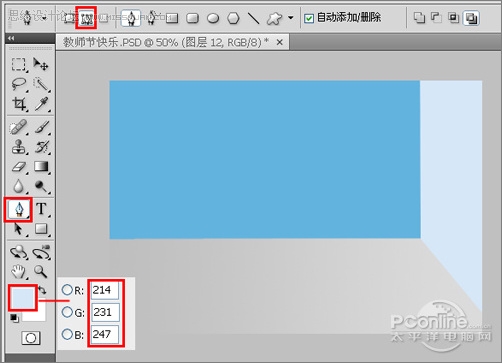Select the Gradient tool
Image resolution: width=502 pixels, height=363 pixels.
(41, 166)
